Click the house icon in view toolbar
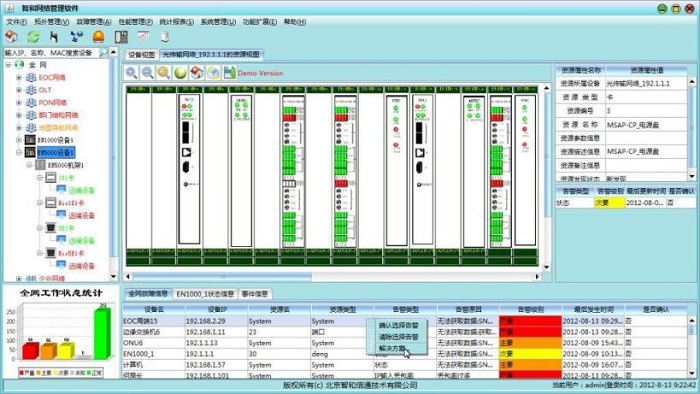Viewport: 700px width, 394px height. tap(196, 72)
